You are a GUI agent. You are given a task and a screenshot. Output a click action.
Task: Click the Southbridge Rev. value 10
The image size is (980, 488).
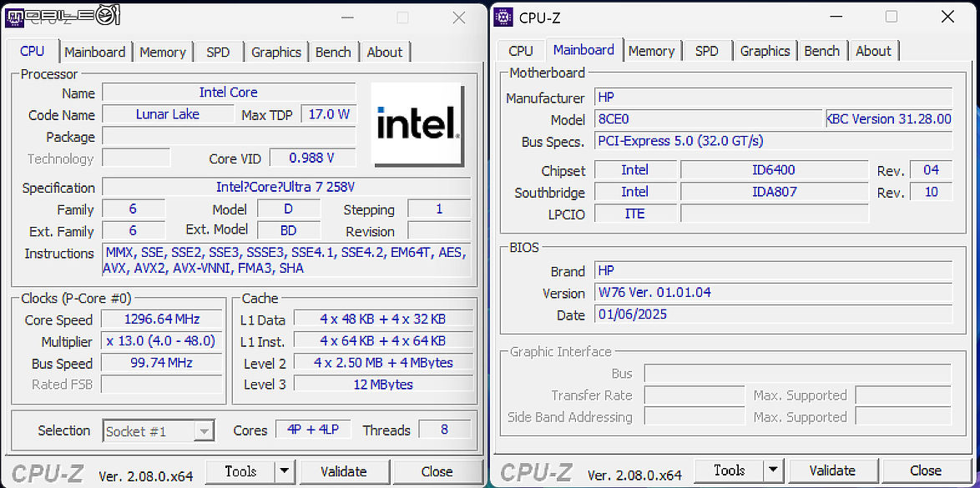(932, 192)
